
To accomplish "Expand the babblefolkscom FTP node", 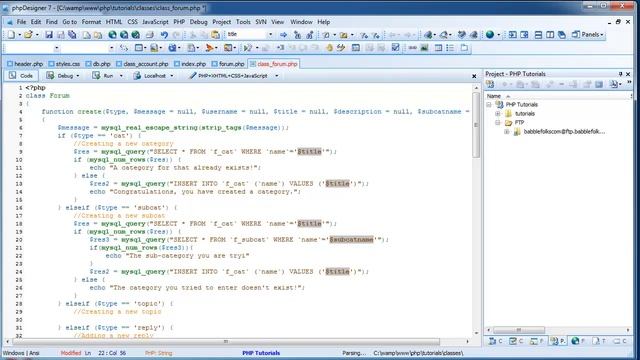I will pyautogui.click(x=507, y=132).
